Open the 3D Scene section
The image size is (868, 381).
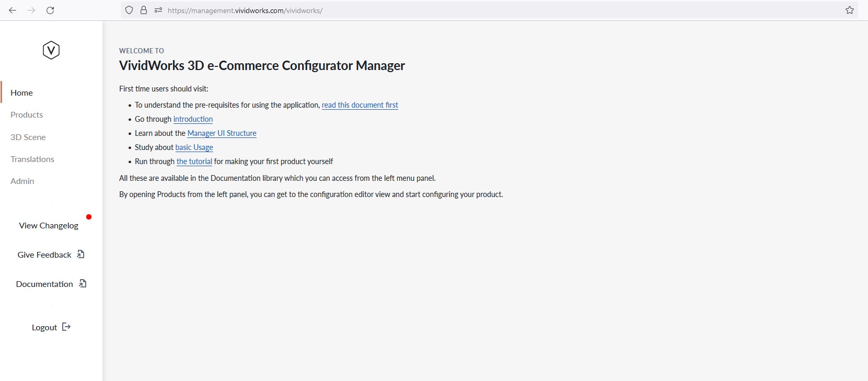pos(28,137)
